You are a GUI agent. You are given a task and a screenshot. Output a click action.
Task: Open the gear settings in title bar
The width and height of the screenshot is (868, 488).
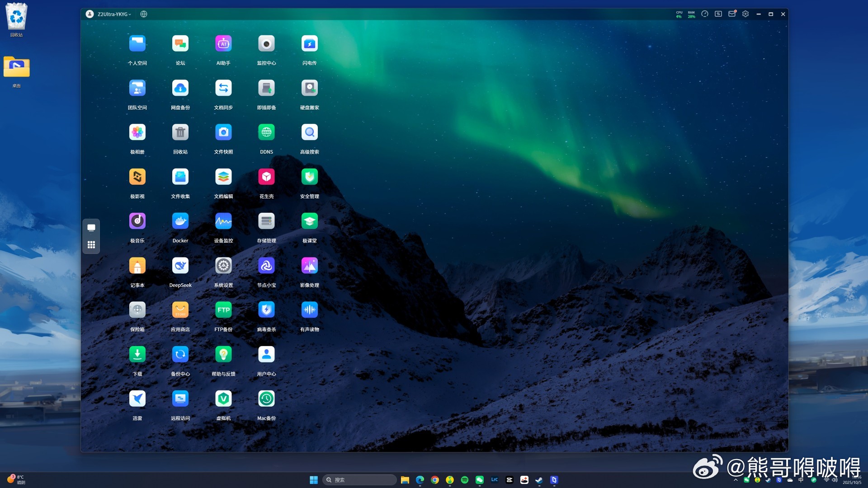[745, 14]
